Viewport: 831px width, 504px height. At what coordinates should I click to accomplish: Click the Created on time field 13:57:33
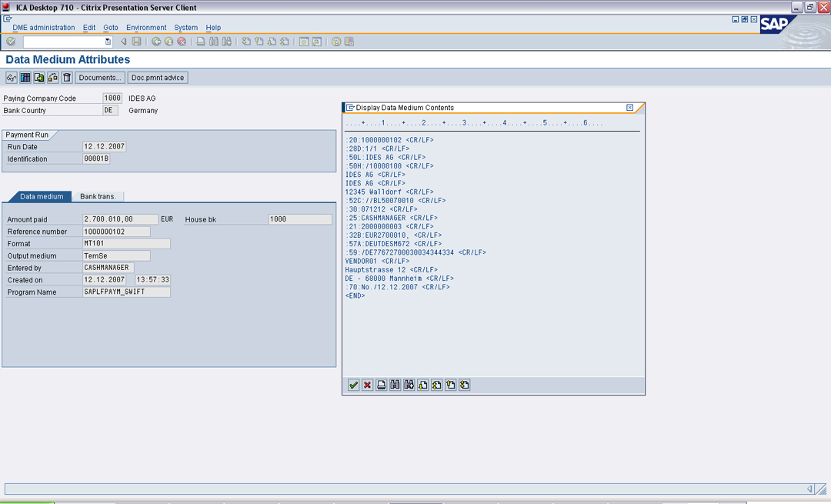152,279
